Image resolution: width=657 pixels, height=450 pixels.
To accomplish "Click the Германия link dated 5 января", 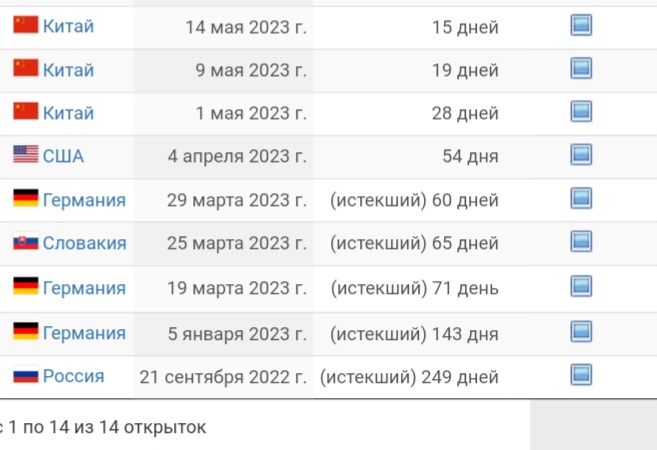I will (84, 332).
